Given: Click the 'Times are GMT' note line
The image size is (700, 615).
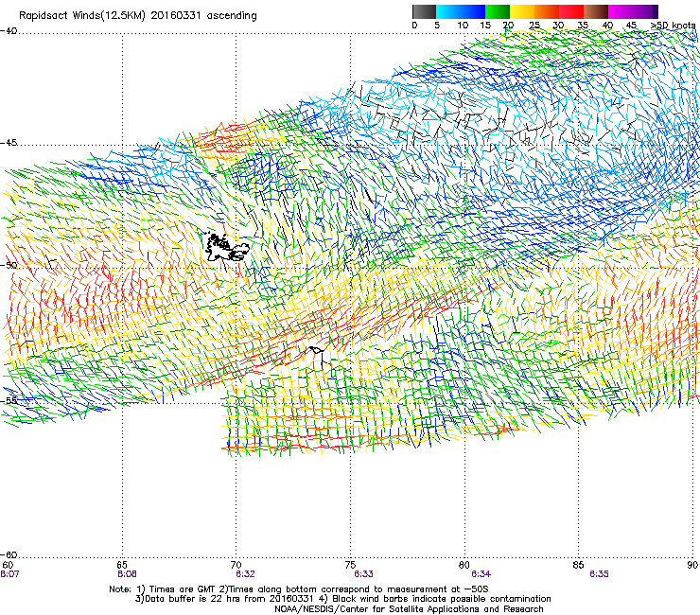Looking at the screenshot, I should click(299, 589).
